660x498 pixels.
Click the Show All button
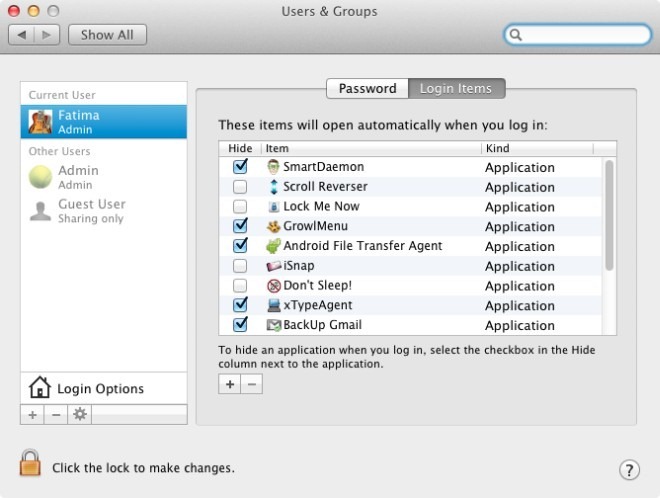click(x=107, y=34)
